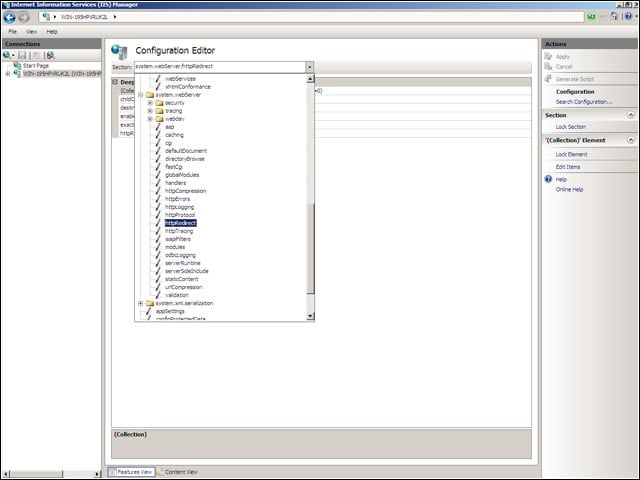
Task: Click the system.xml.serialization folder icon
Action: [x=150, y=303]
